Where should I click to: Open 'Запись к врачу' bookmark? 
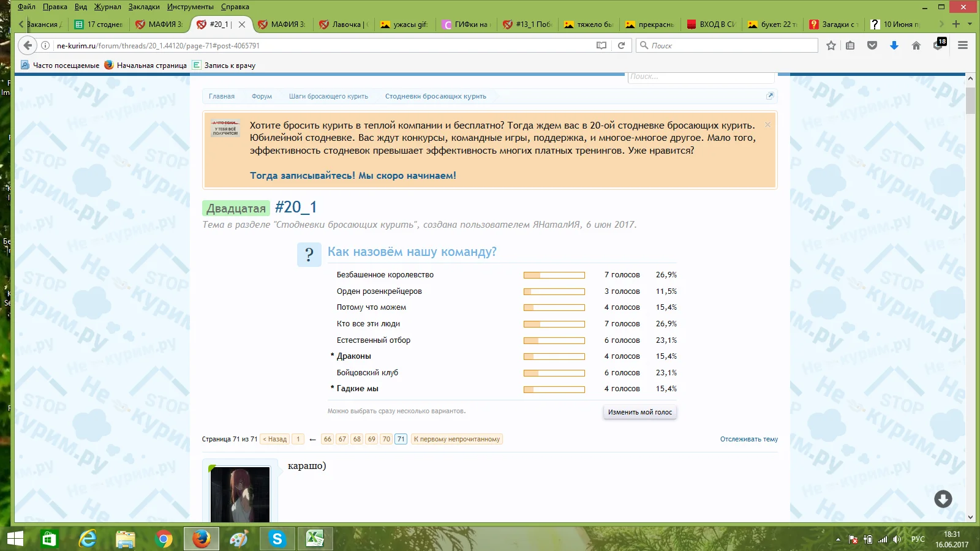pyautogui.click(x=224, y=66)
